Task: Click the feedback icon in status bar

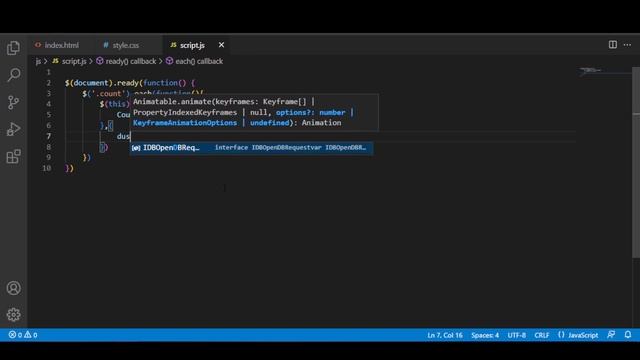Action: click(x=611, y=335)
